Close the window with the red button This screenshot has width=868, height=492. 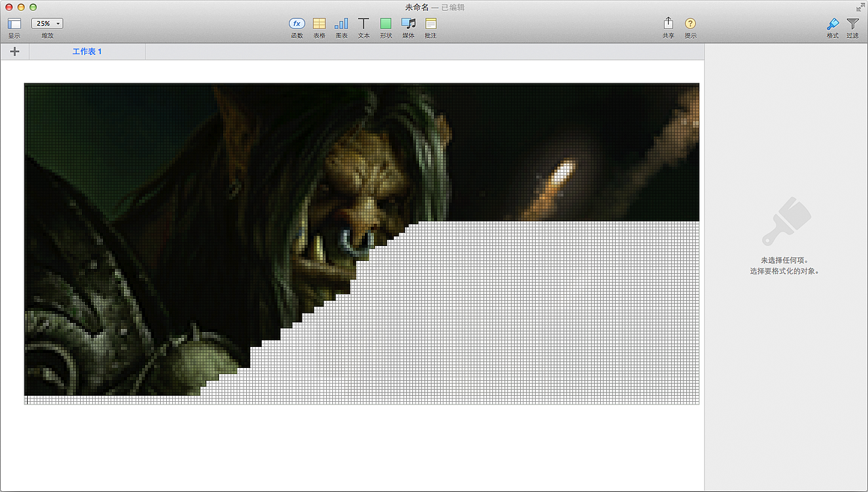(x=9, y=7)
